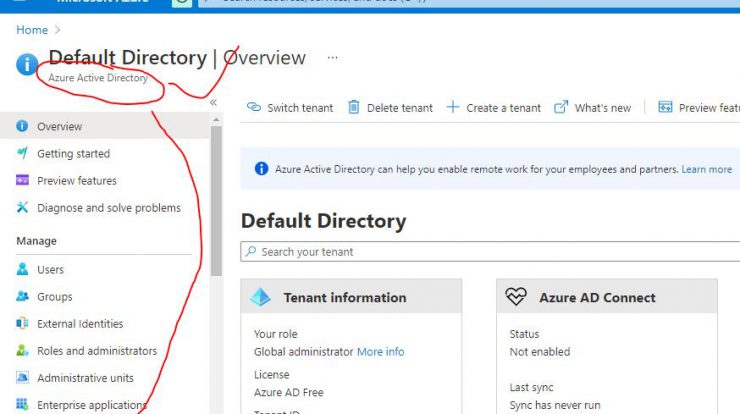This screenshot has height=414, width=740.
Task: Click the Azure Active Directory subtitle
Action: [x=98, y=78]
